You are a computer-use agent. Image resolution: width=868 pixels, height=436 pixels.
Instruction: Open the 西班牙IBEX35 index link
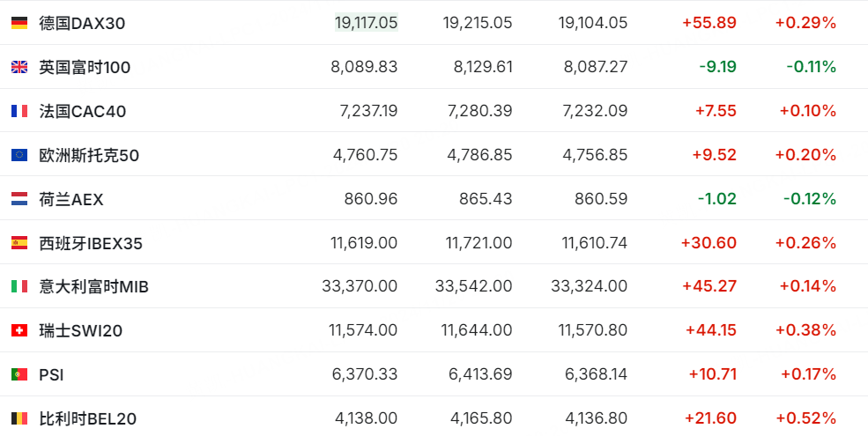pyautogui.click(x=91, y=243)
